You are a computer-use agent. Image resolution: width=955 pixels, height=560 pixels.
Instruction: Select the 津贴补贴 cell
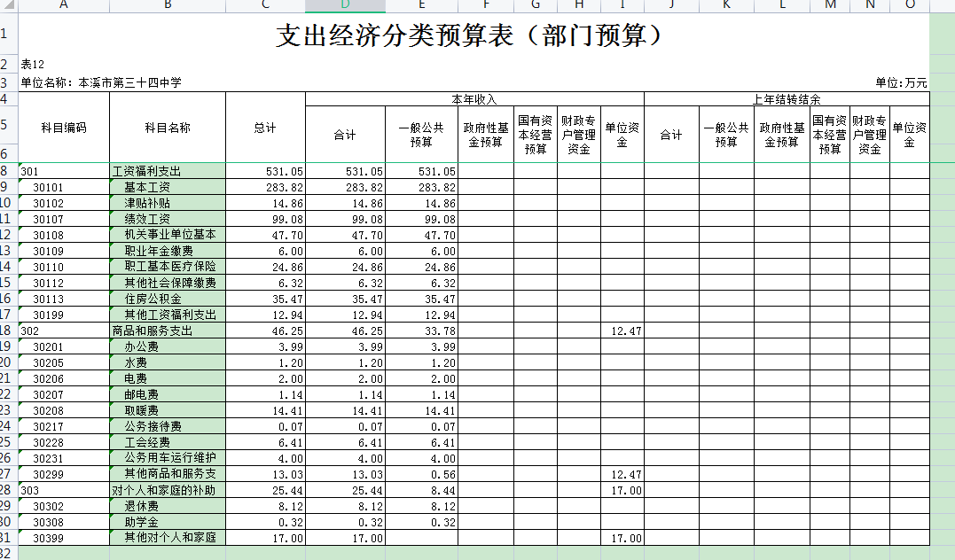[168, 203]
